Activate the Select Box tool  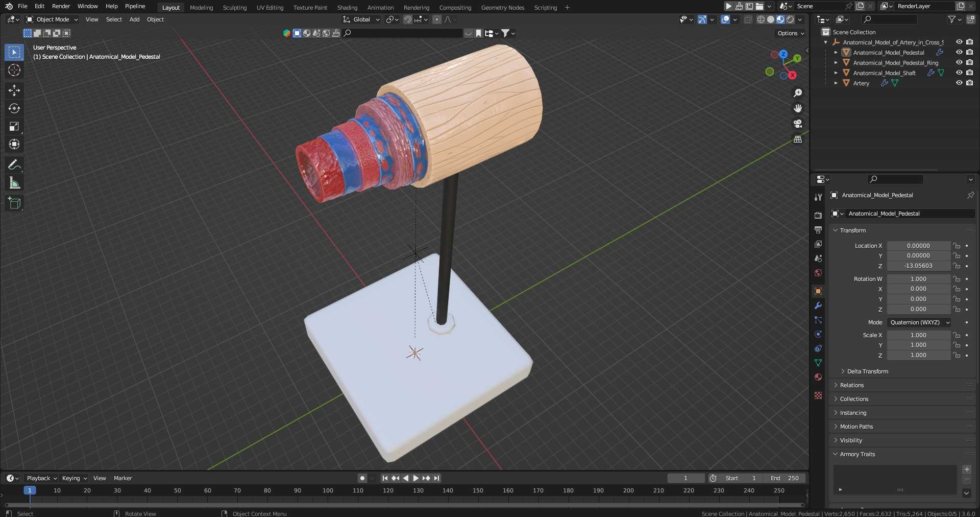14,52
